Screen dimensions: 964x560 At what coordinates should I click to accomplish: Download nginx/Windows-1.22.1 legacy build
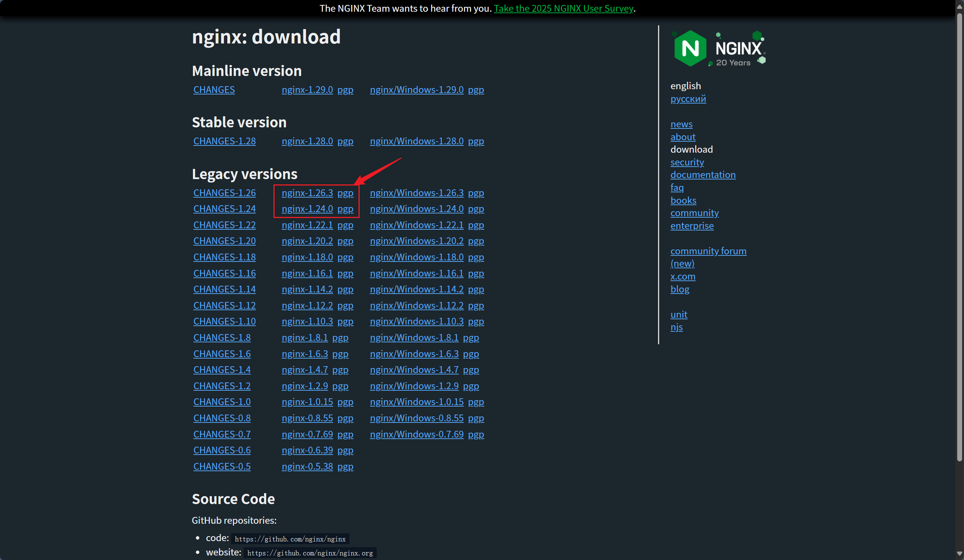click(417, 225)
